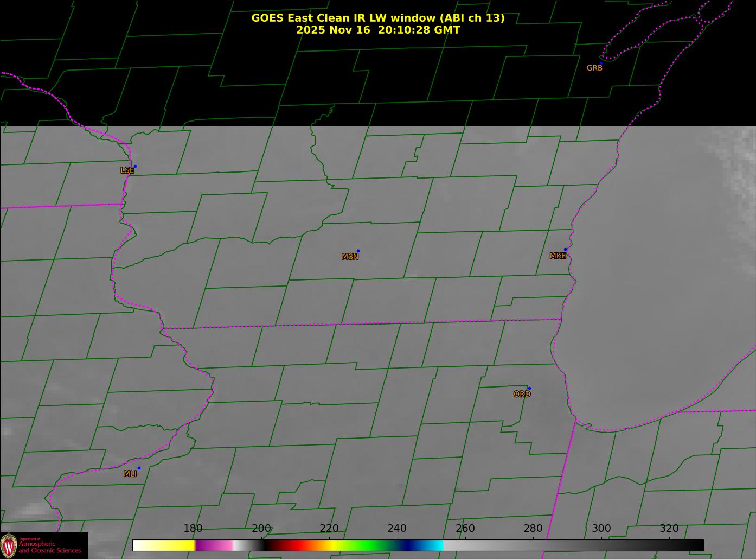Click the MSN station label
Screen dimensions: 756x559
(350, 257)
